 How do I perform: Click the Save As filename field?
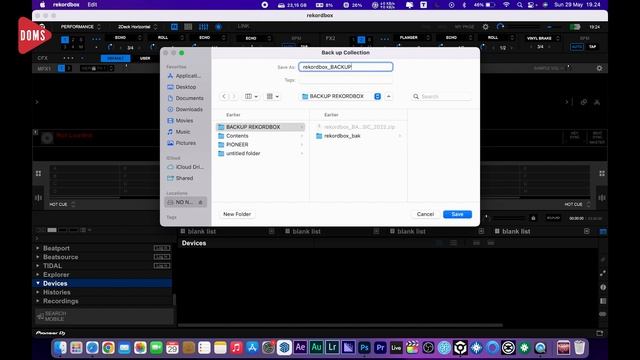pos(345,67)
